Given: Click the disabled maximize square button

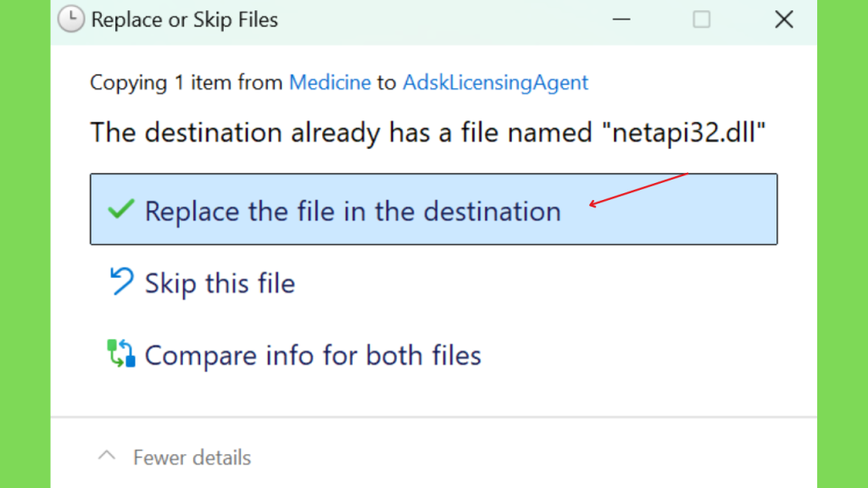Looking at the screenshot, I should [x=701, y=19].
